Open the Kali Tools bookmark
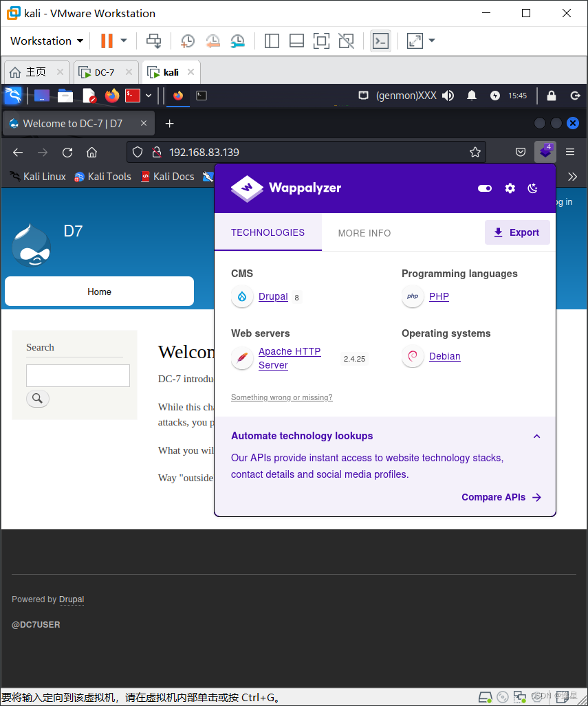Screen dimensions: 588x706 pos(102,177)
